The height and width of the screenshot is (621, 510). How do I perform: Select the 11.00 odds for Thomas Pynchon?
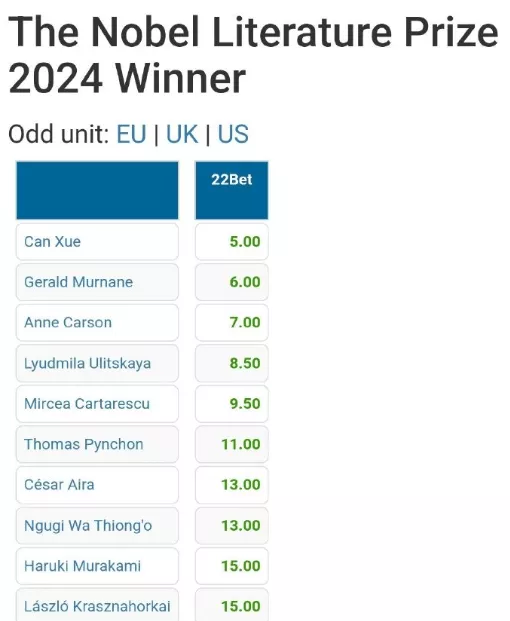pyautogui.click(x=232, y=444)
